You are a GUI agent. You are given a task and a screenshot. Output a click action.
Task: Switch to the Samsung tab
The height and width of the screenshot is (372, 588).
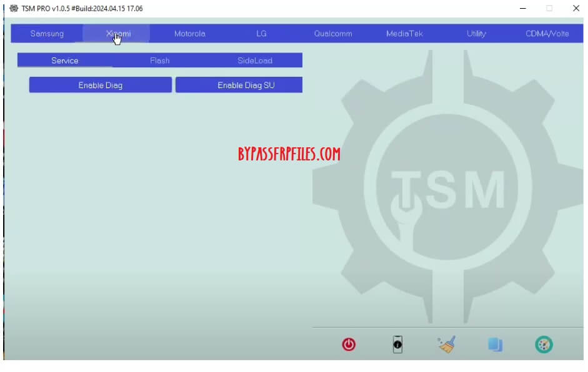(x=47, y=34)
